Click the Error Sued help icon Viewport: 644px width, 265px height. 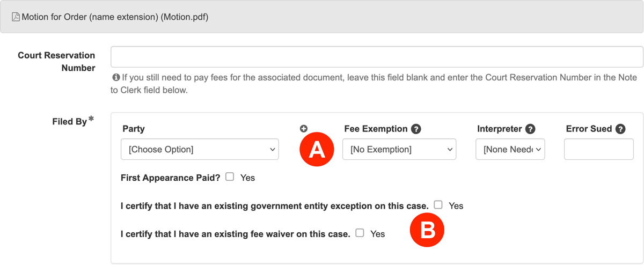621,129
